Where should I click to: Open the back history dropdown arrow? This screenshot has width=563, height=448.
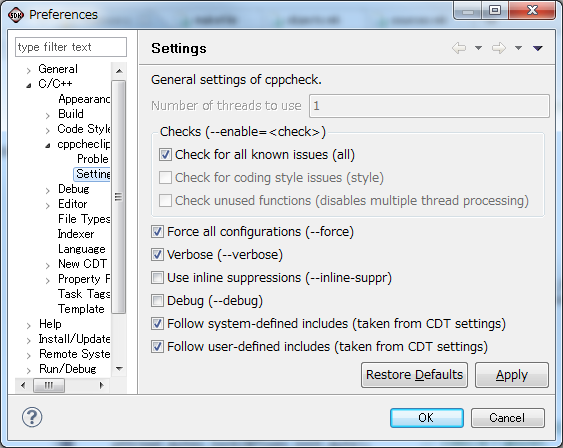coord(478,48)
